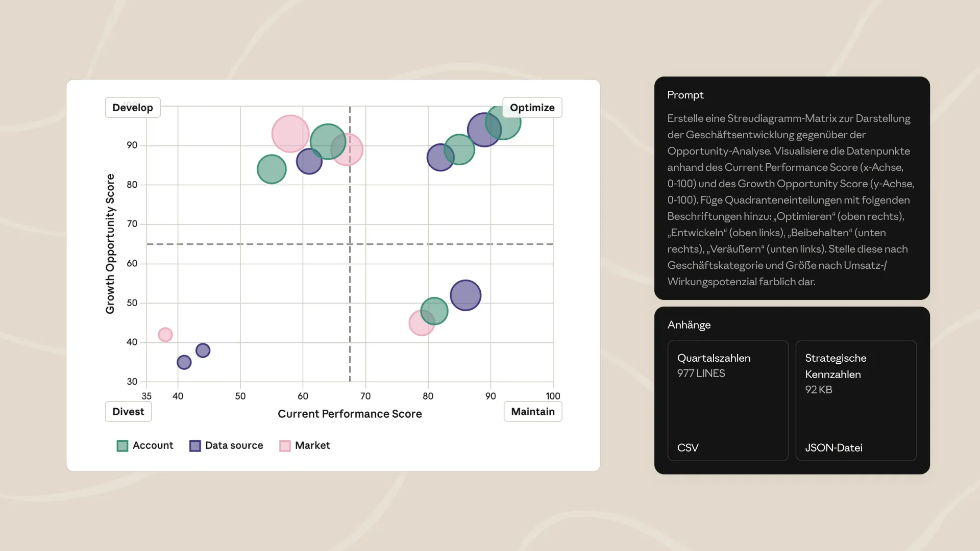Toggle the Account legend label
980x551 pixels.
point(153,445)
